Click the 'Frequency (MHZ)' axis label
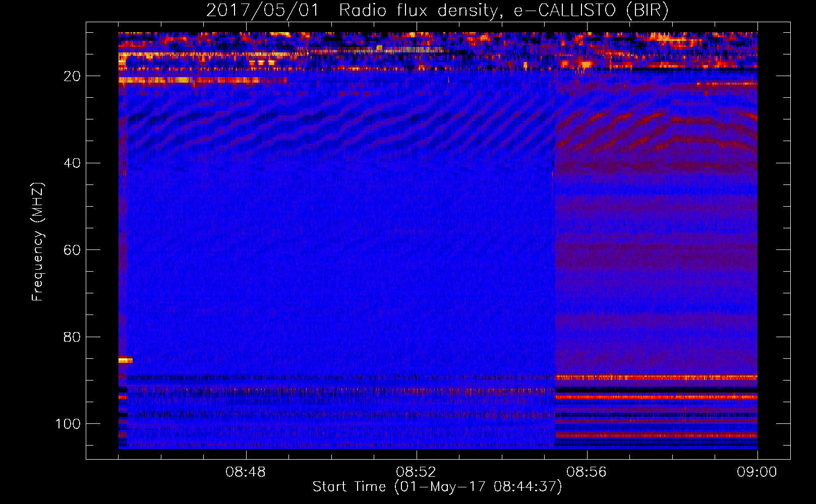The width and height of the screenshot is (816, 504). (x=38, y=242)
